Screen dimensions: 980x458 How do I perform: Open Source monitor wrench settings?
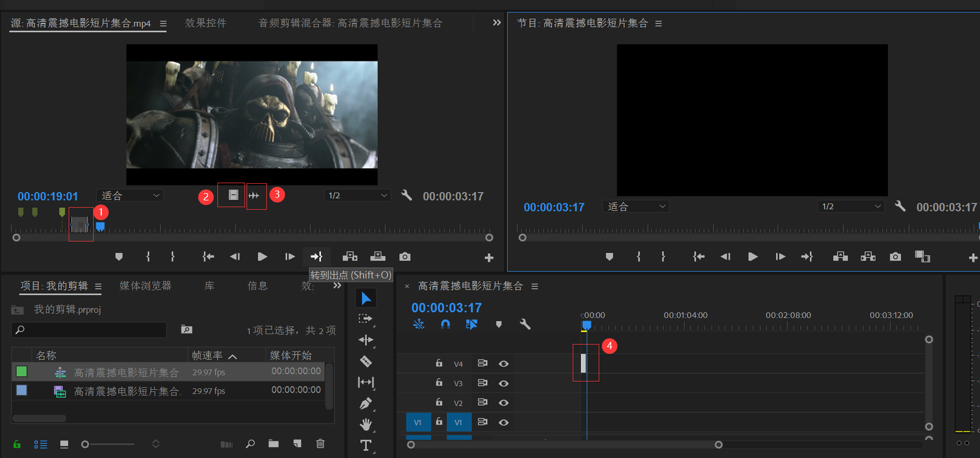[406, 195]
